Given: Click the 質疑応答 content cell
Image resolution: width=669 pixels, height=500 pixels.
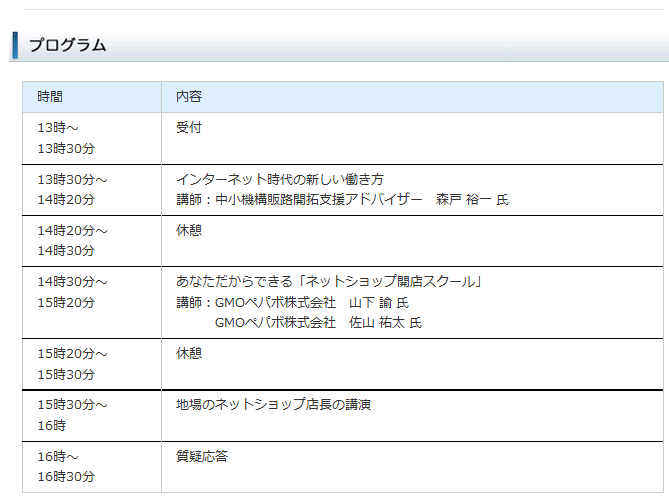Looking at the screenshot, I should point(412,467).
